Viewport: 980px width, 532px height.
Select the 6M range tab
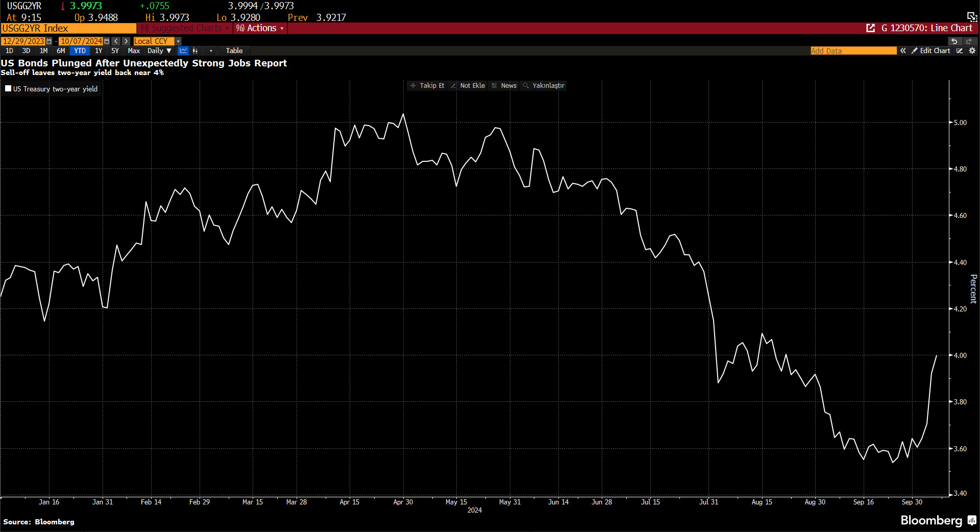(61, 51)
